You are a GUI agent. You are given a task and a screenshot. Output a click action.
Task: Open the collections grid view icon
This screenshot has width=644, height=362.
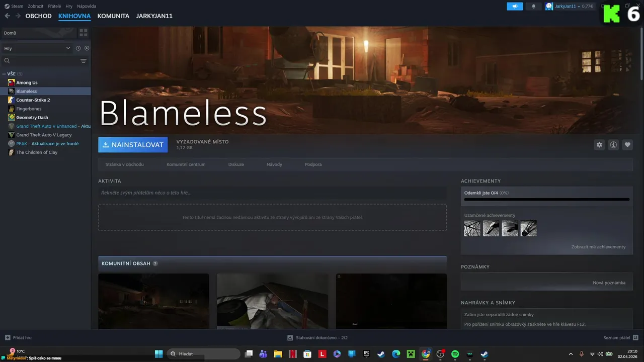pos(84,33)
